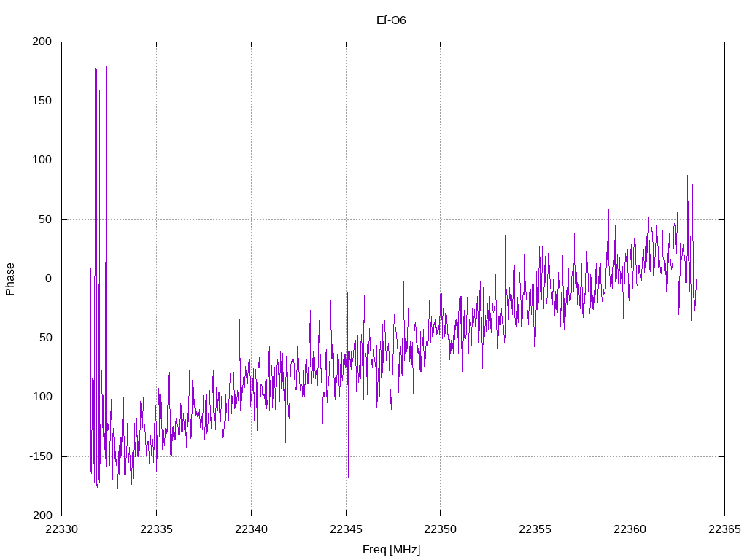Click the x-axis tick label 22365
The width and height of the screenshot is (747, 560).
pyautogui.click(x=724, y=529)
